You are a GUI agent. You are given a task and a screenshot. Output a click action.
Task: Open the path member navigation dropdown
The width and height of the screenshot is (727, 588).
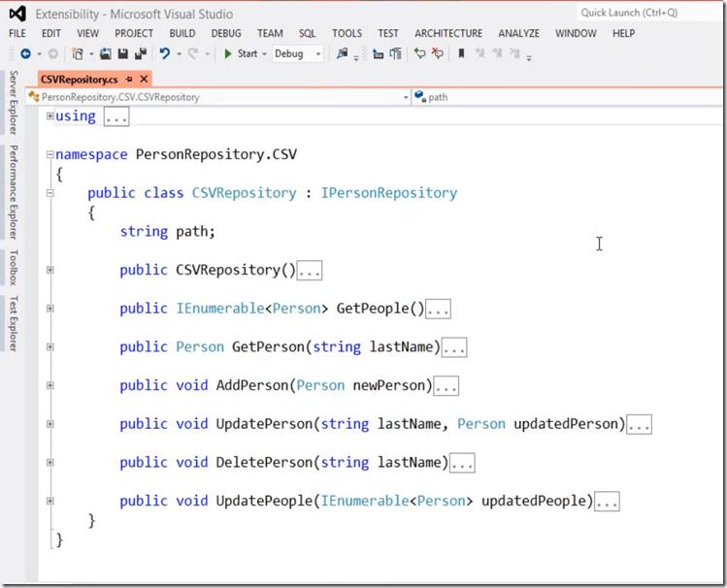tap(569, 97)
